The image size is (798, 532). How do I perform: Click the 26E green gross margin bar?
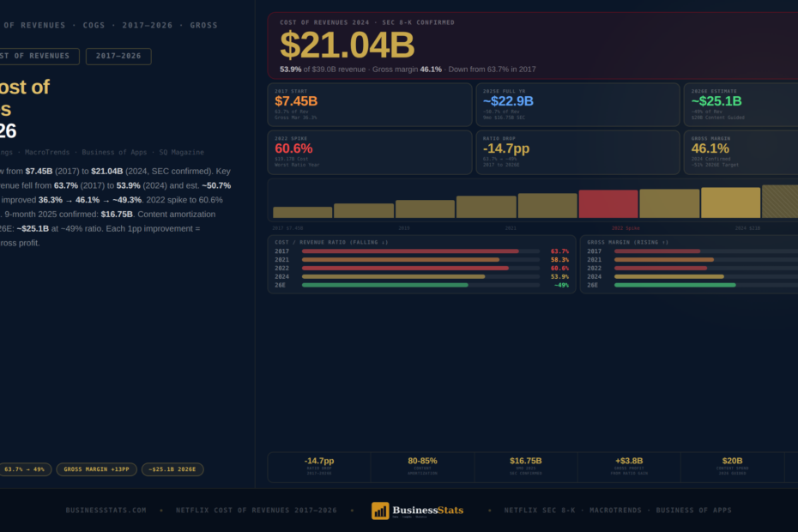[674, 285]
